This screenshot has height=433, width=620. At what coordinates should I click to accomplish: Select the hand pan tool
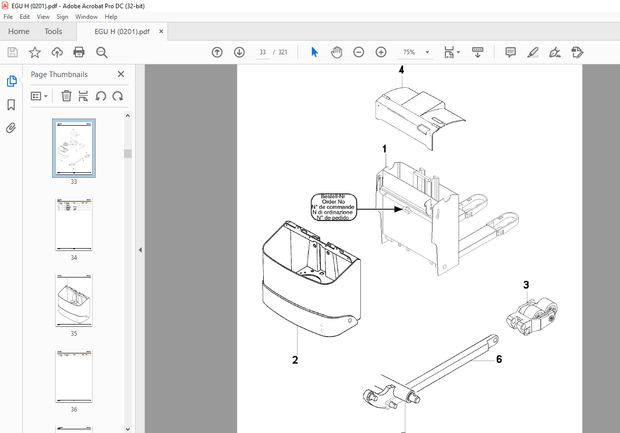click(337, 52)
